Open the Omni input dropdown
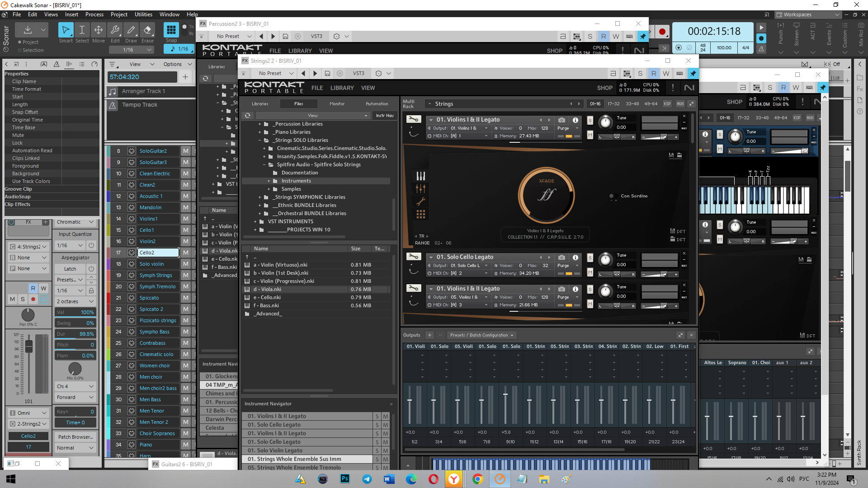 [x=28, y=413]
